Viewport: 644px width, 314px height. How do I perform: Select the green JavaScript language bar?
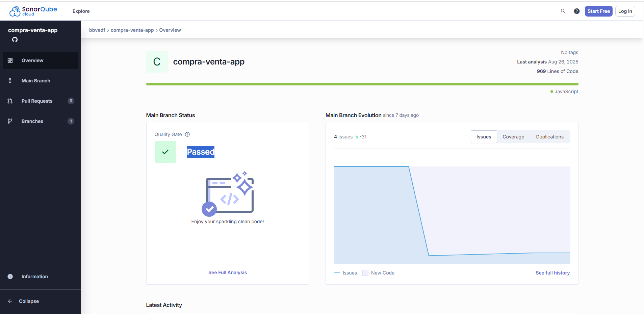click(x=362, y=84)
